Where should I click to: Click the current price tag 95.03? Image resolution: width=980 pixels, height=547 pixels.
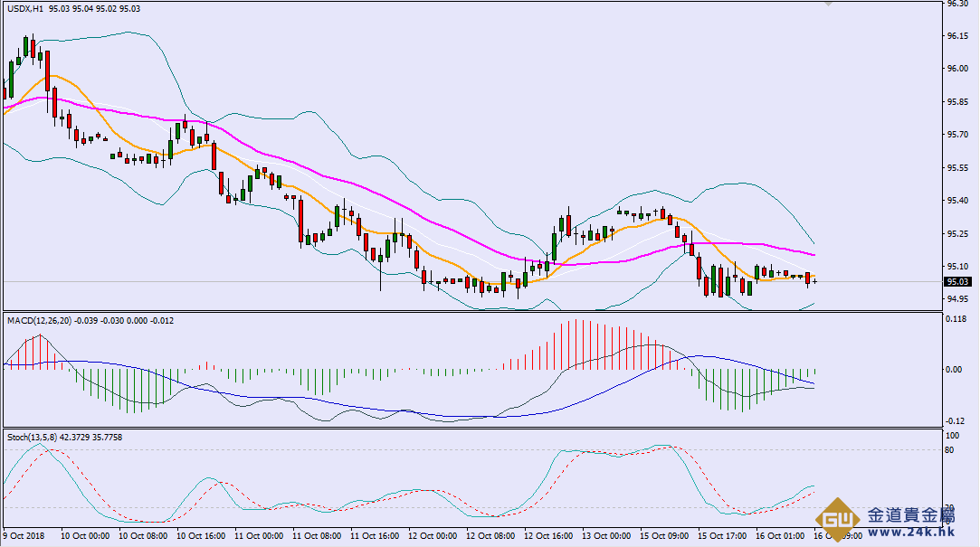click(x=959, y=282)
